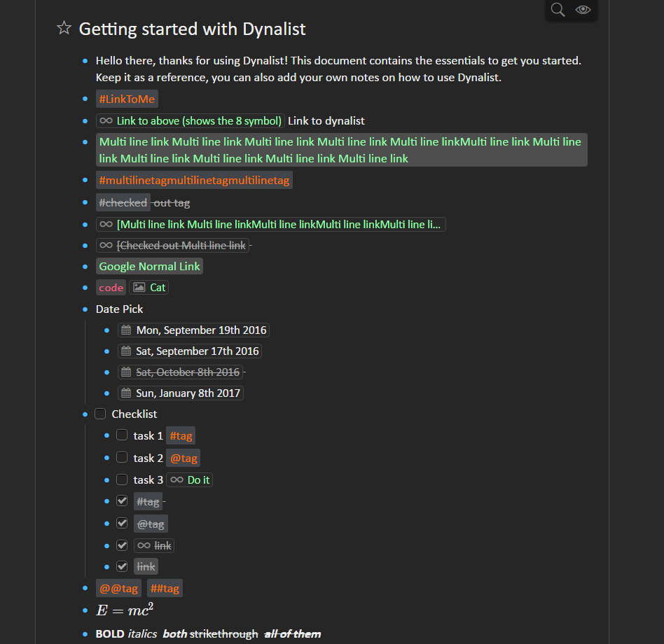Click the image icon next to 'Cat'
Viewport: 664px width, 644px height.
[139, 287]
